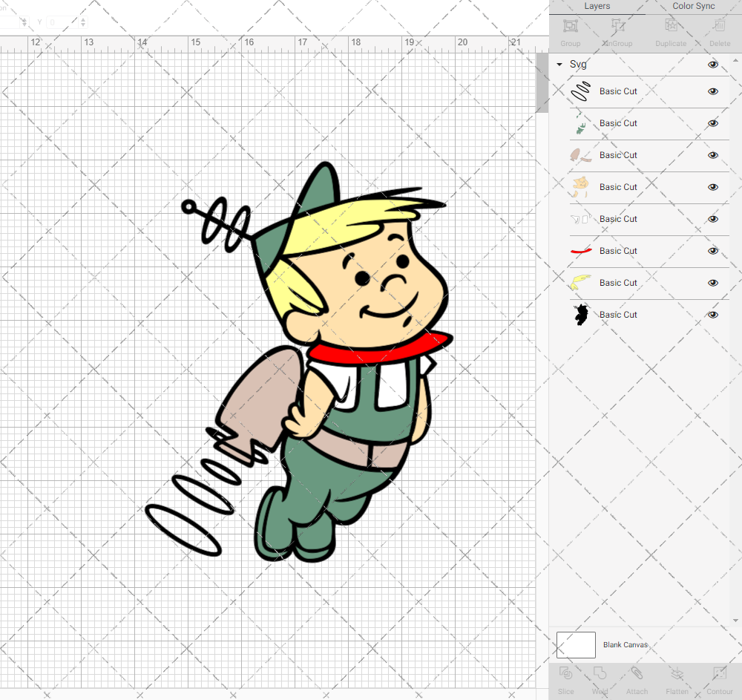742x700 pixels.
Task: Click the Y position stepper arrows
Action: tap(83, 22)
